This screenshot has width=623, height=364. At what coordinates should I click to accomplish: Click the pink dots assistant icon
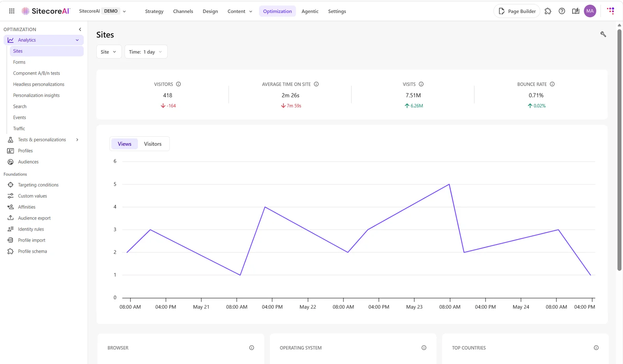[611, 11]
